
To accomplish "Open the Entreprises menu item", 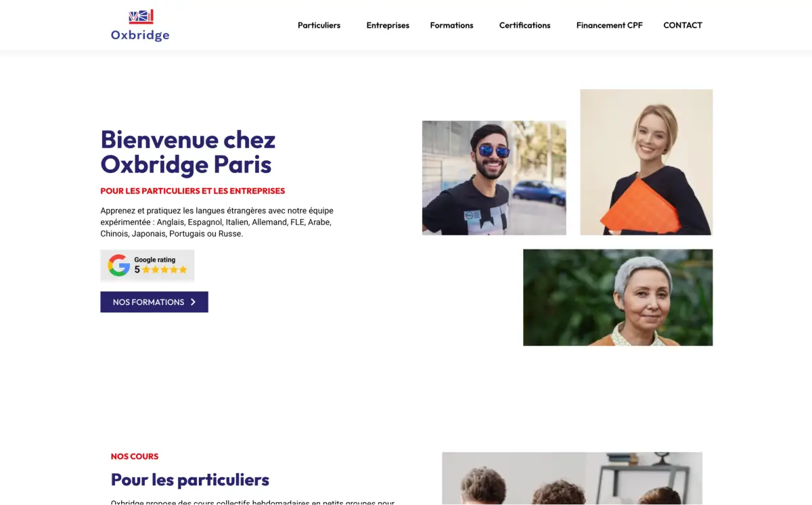I will (388, 25).
